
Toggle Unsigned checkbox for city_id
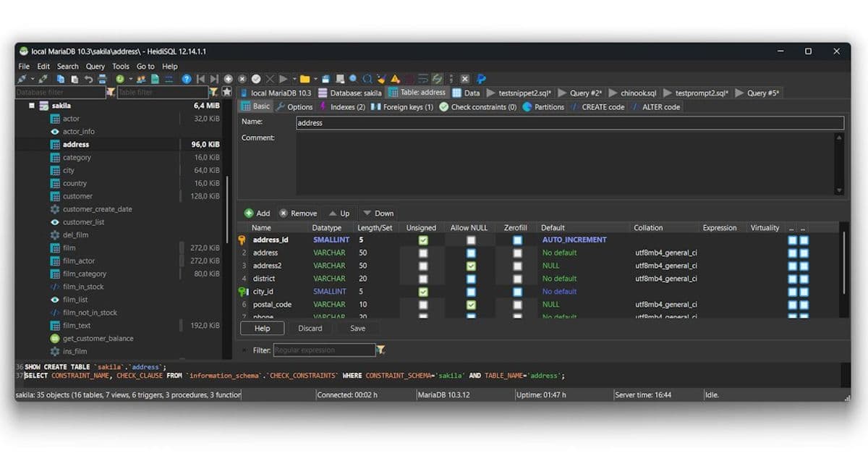coord(423,292)
